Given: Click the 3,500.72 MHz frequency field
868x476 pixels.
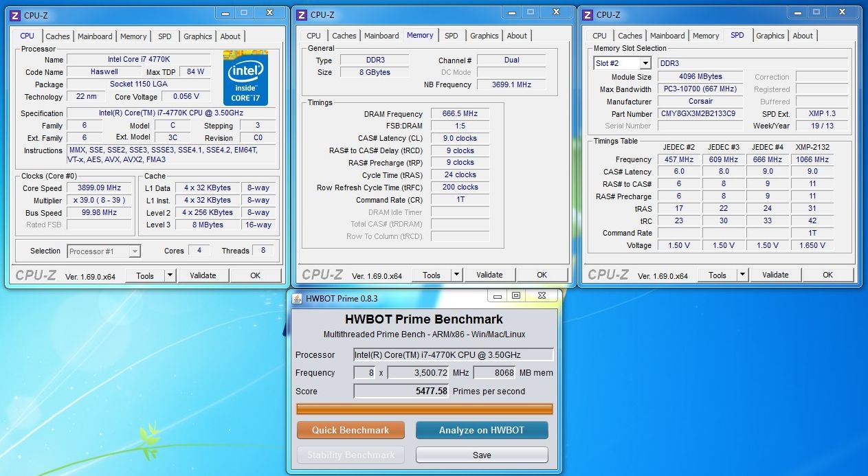Looking at the screenshot, I should 419,373.
